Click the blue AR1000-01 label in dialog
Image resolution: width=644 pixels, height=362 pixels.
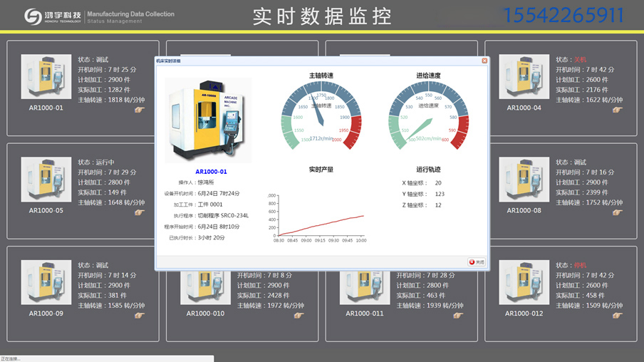(x=211, y=172)
